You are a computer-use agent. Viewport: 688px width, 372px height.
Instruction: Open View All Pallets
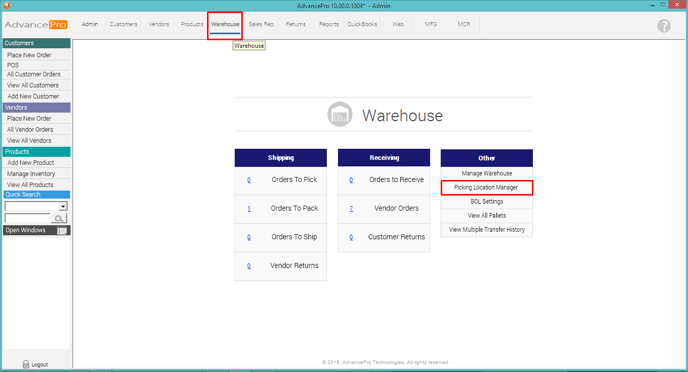[487, 215]
